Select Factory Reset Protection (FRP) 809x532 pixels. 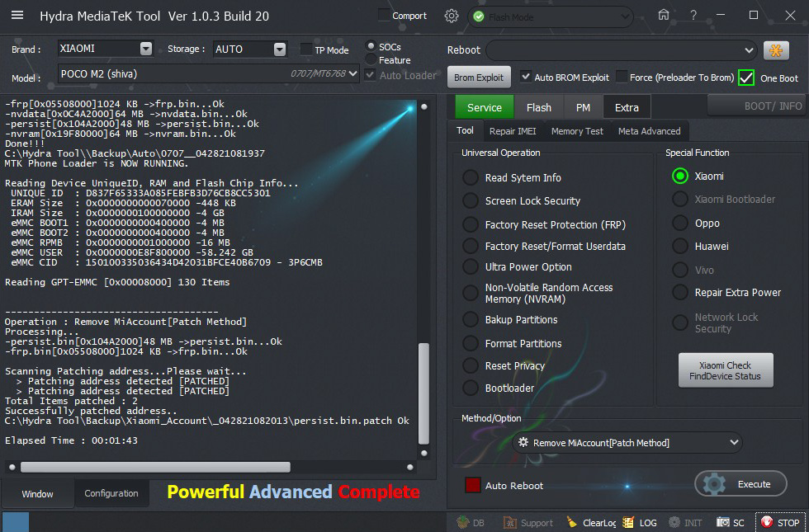(470, 224)
